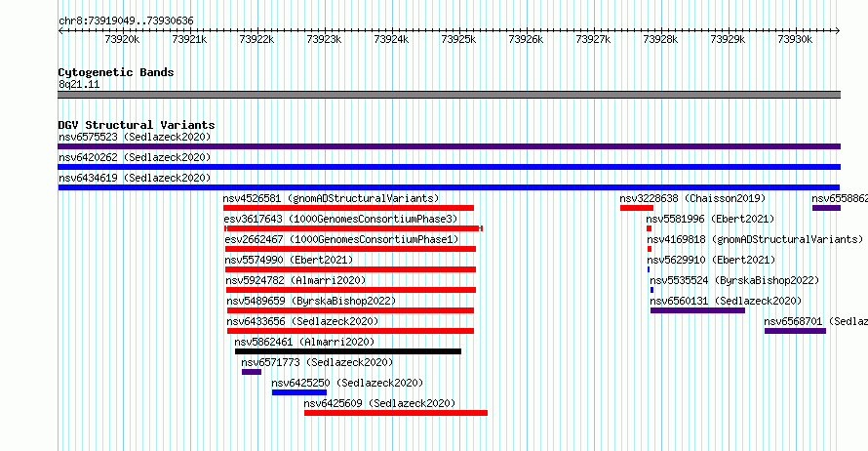Select the red bar under esv2662467
Image resolution: width=868 pixels, height=451 pixels.
(x=350, y=249)
